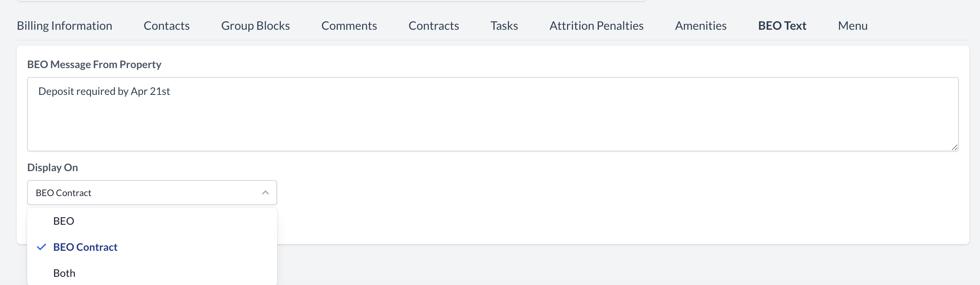The height and width of the screenshot is (285, 980).
Task: Click the Display On label
Action: coord(52,167)
